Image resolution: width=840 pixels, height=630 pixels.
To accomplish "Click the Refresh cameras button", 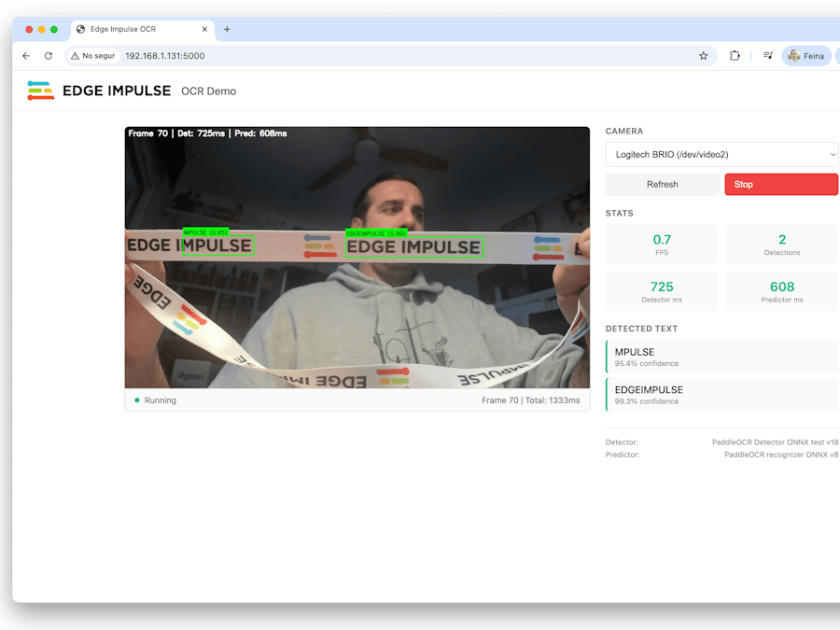I will [662, 184].
